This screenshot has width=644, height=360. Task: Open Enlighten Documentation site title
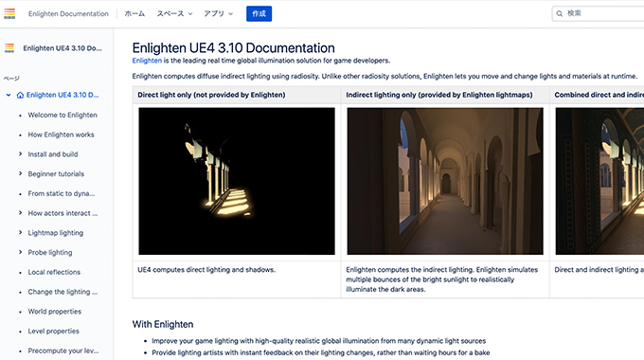pos(68,13)
